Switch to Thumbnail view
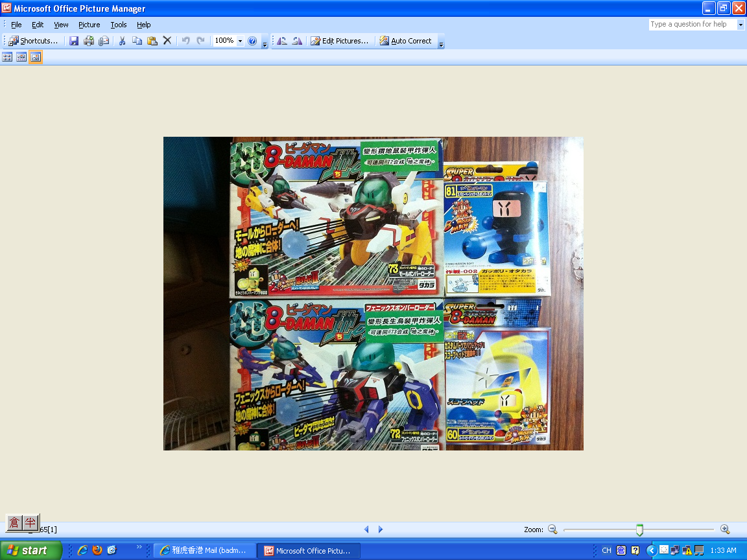747x560 pixels. [x=7, y=57]
